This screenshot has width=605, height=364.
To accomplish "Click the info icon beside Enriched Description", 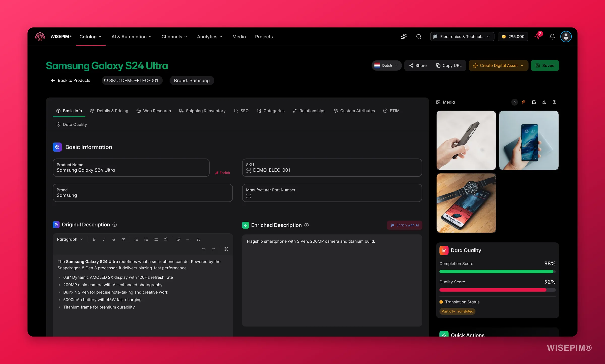I will 307,225.
